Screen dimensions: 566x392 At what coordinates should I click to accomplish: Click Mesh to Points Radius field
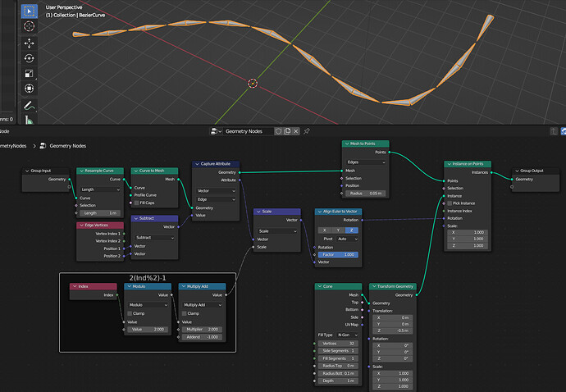click(x=365, y=194)
